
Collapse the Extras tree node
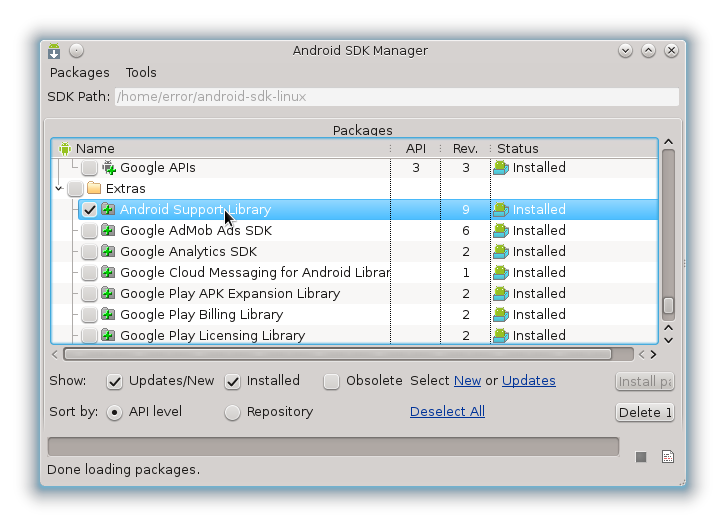pos(59,188)
